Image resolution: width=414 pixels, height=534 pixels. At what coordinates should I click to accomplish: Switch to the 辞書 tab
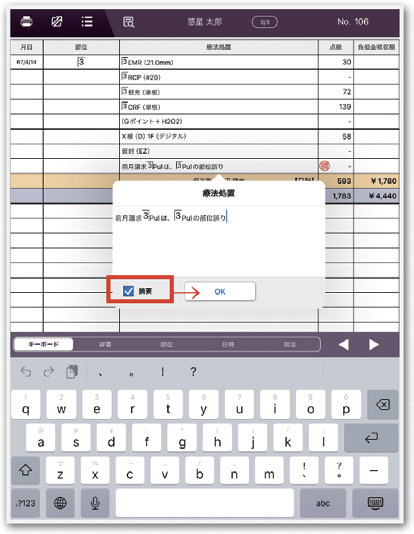point(105,344)
